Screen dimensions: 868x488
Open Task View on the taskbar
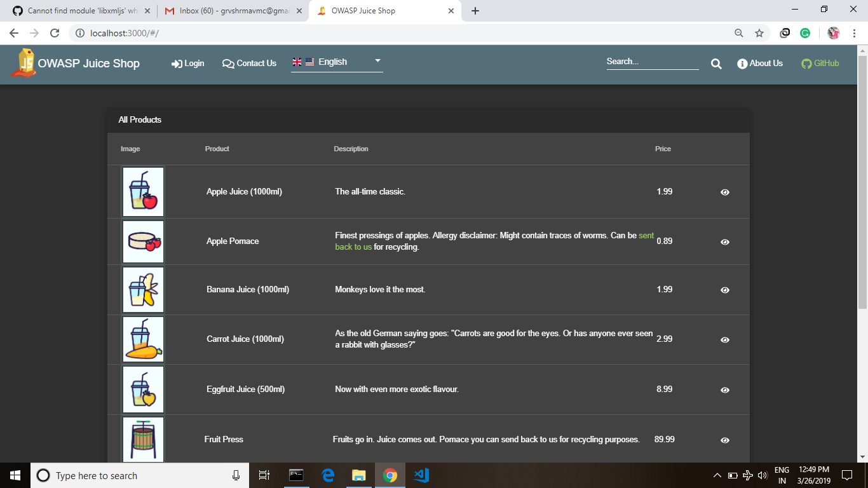point(264,475)
